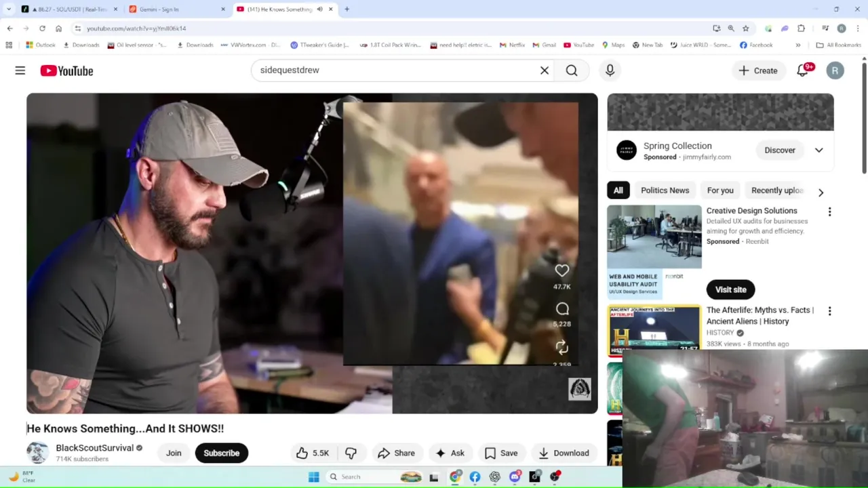Image resolution: width=868 pixels, height=488 pixels.
Task: Show more filter chips with the arrow
Action: point(821,192)
